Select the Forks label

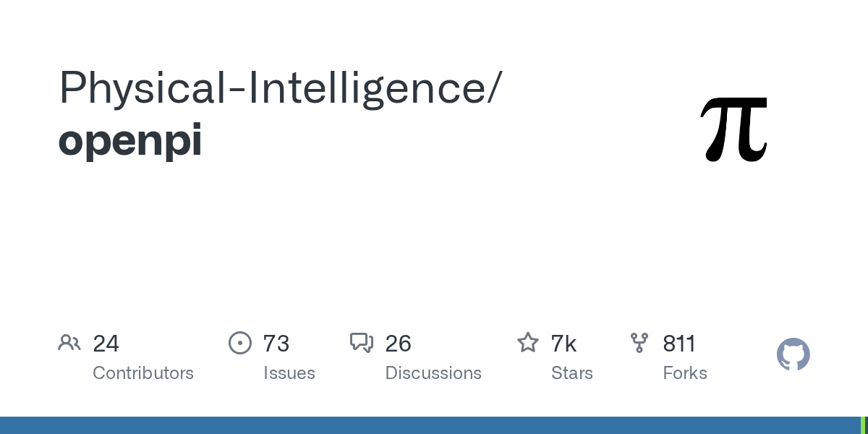(x=685, y=373)
